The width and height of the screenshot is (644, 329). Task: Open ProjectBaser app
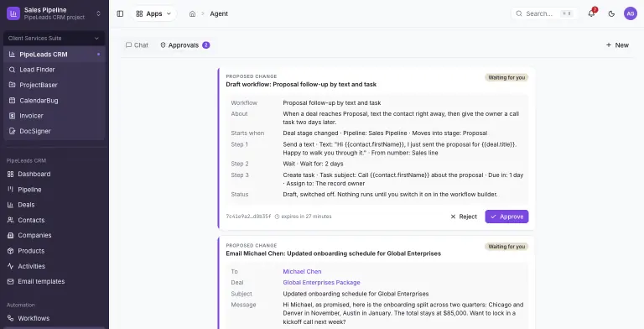54,85
